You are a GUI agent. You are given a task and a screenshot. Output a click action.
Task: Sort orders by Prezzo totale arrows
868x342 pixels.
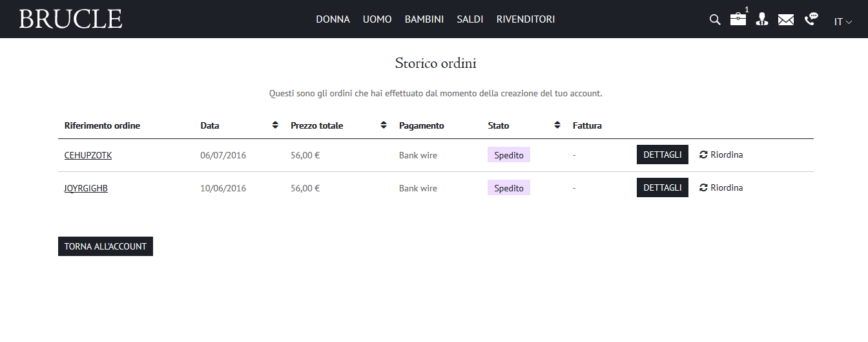tap(384, 125)
